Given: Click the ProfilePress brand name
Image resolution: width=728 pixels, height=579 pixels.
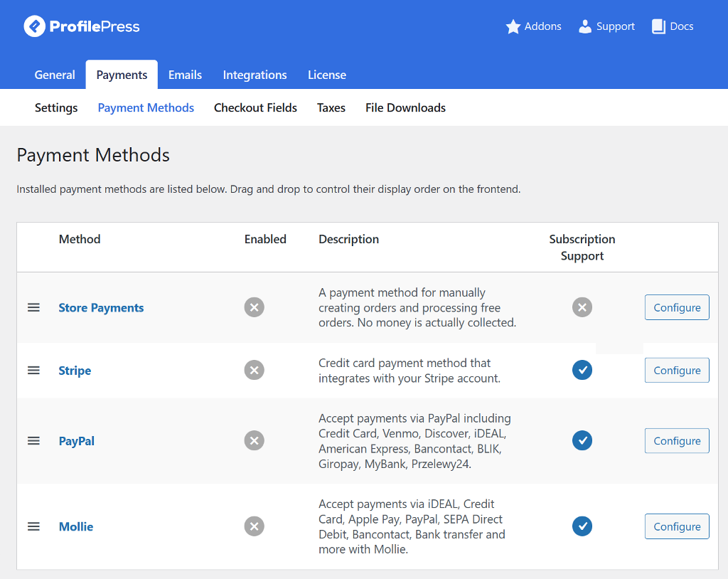Looking at the screenshot, I should [95, 26].
